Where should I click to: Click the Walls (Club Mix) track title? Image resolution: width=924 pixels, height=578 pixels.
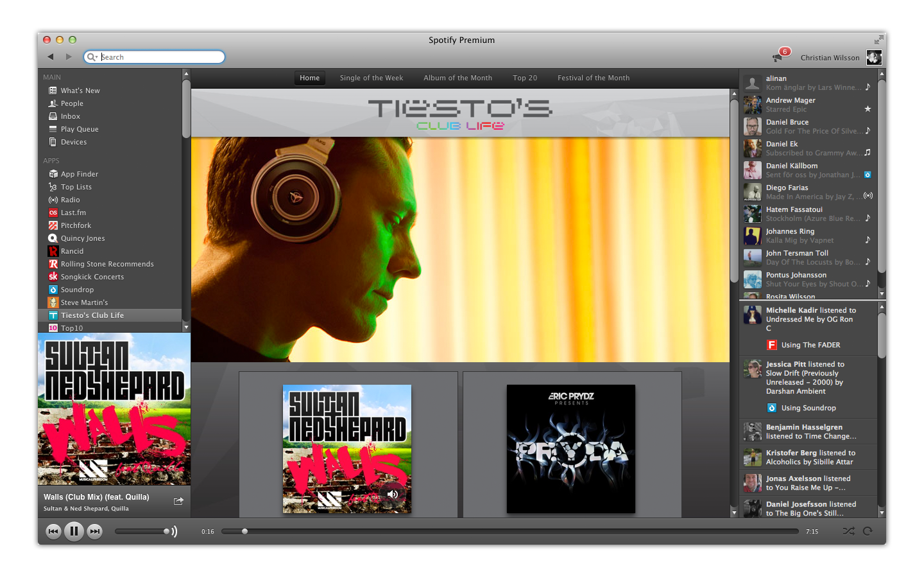(96, 497)
